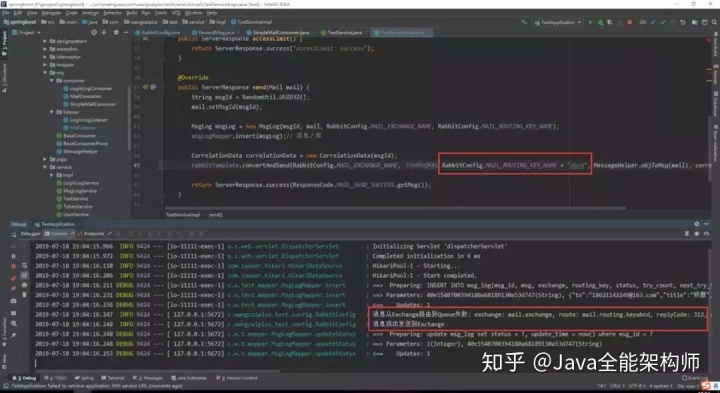Open the Terminal tool window button
This screenshot has height=393, width=720.
tap(113, 378)
